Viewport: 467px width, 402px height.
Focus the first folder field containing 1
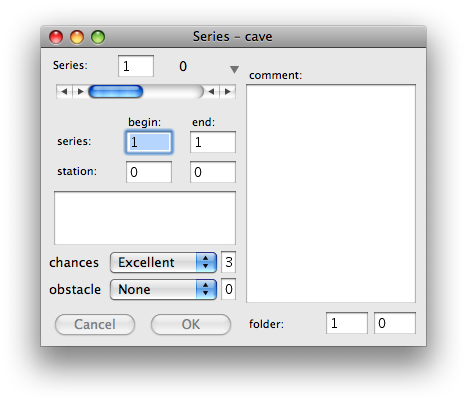[347, 323]
